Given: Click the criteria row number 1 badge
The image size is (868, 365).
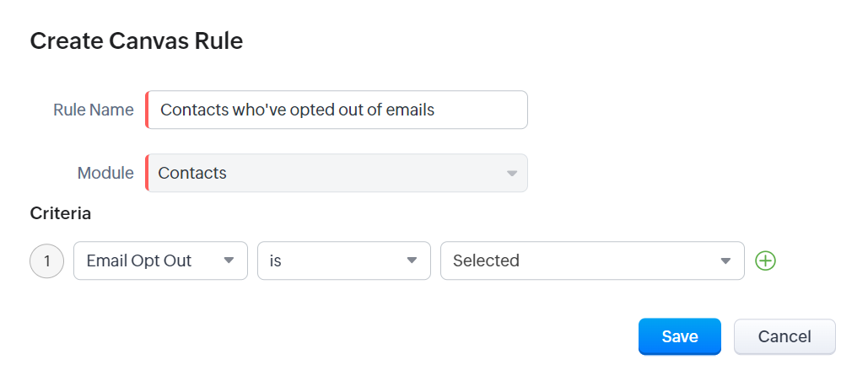Looking at the screenshot, I should (47, 261).
